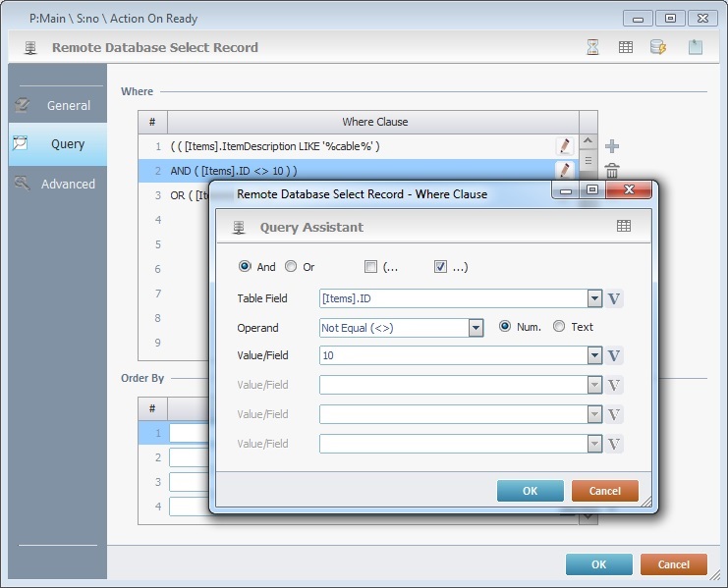
Task: Add a new where clause with plus icon
Action: 612,146
